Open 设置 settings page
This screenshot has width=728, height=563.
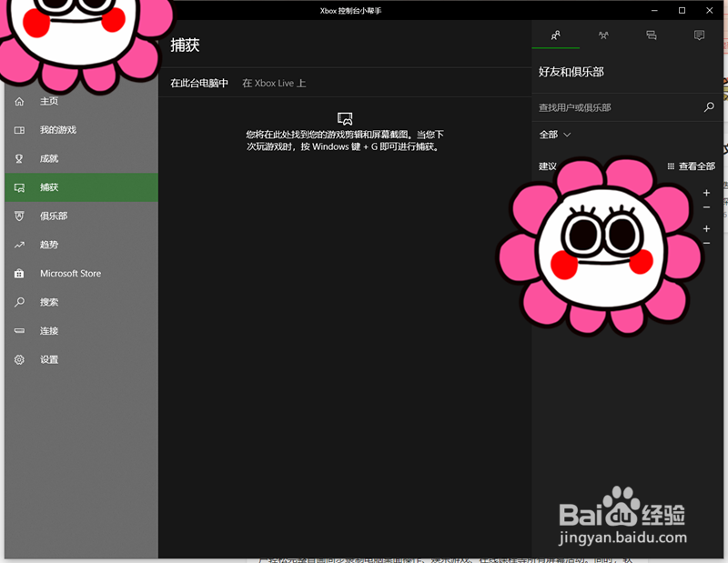(x=81, y=360)
